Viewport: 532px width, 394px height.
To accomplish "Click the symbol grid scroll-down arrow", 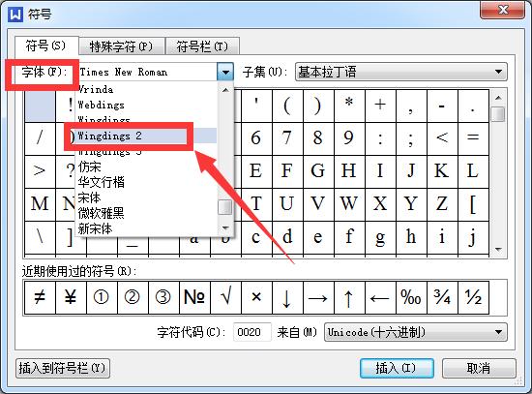I will 498,250.
